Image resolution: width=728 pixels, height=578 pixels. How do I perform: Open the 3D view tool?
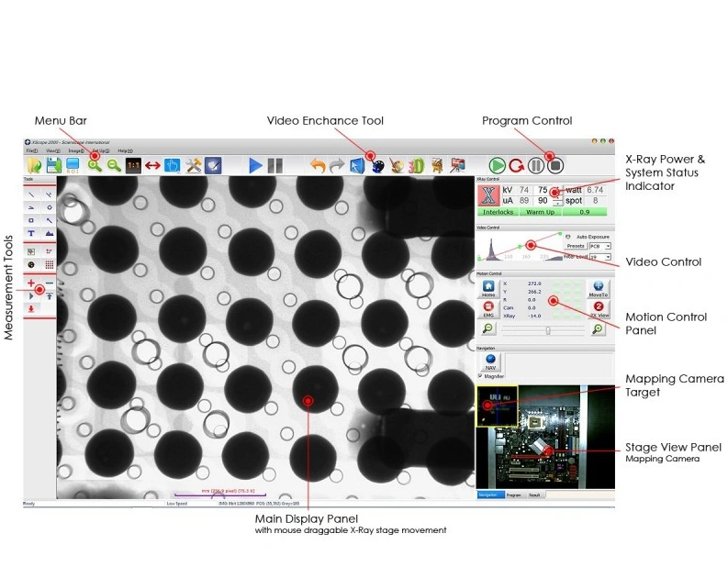tap(417, 166)
